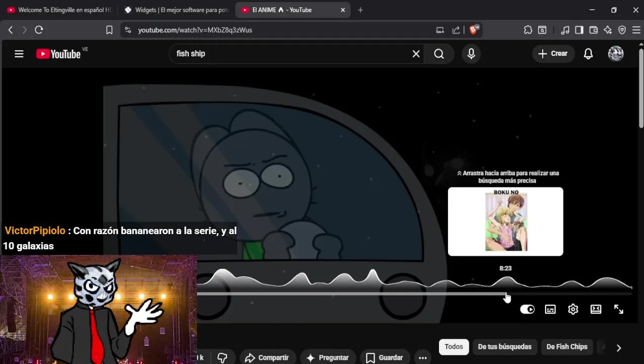Screen dimensions: 644x364
Task: Switch player to theater mode
Action: tap(596, 309)
